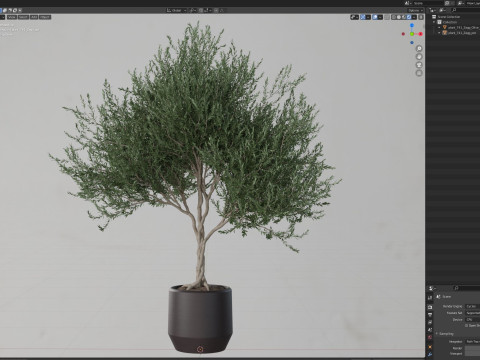The image size is (480, 360).
Task: Open the view layer browse icon
Action: 461,3
